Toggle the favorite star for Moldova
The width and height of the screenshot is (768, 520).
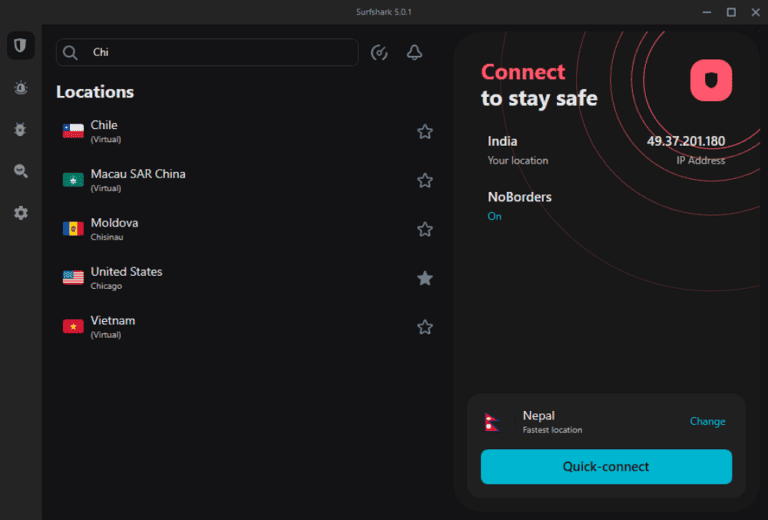pos(425,230)
